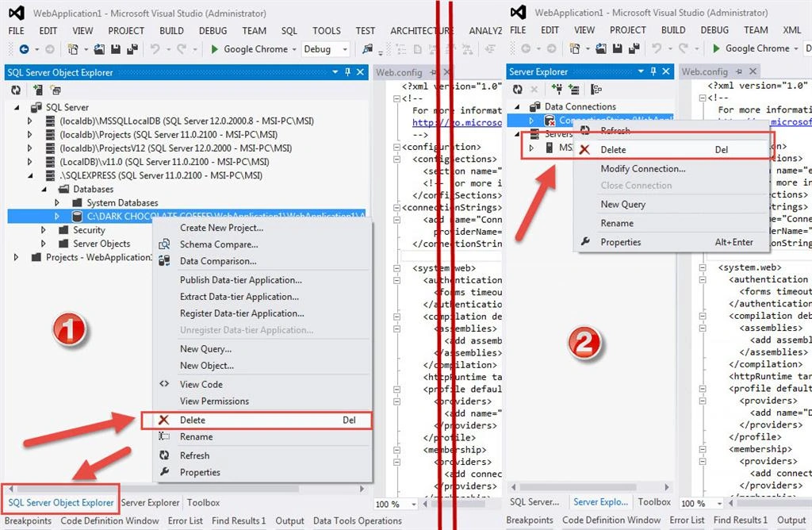
Task: Open the Debug configuration dropdown
Action: [x=325, y=49]
